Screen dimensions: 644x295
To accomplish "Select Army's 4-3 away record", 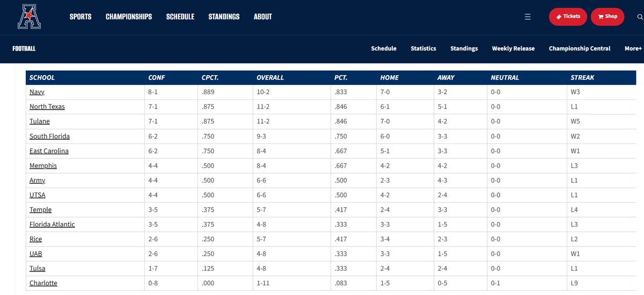I will point(442,181).
